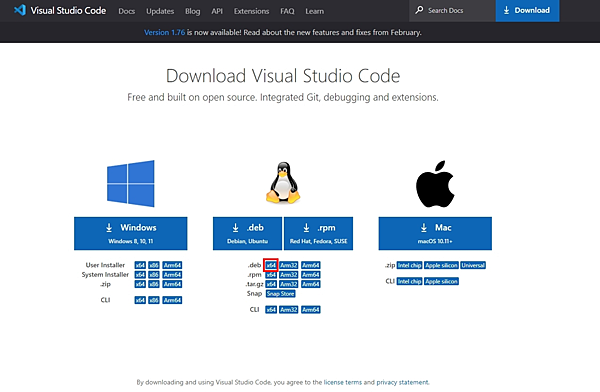Click the .deb Debian, Ubuntu button
This screenshot has height=392, width=600.
247,234
